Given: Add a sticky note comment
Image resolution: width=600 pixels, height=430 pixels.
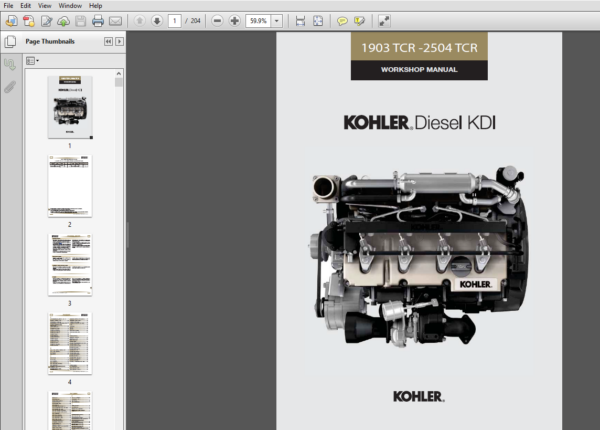Looking at the screenshot, I should click(342, 21).
